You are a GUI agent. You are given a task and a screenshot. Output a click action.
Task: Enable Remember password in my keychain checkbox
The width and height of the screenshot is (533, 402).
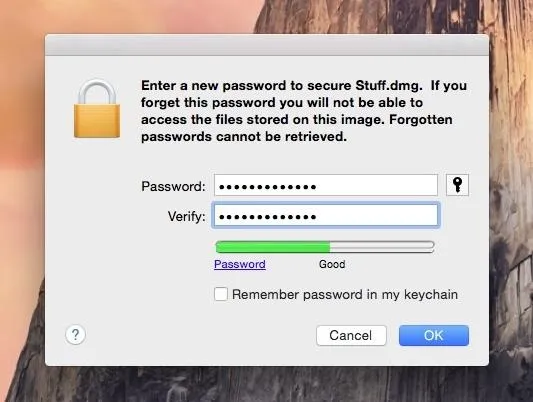pos(221,294)
